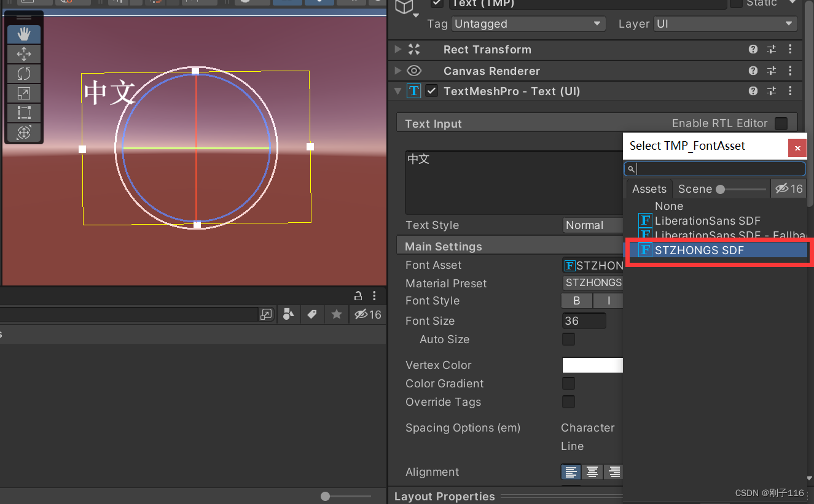The width and height of the screenshot is (814, 504).
Task: Select the combined Transform tool
Action: (x=24, y=132)
